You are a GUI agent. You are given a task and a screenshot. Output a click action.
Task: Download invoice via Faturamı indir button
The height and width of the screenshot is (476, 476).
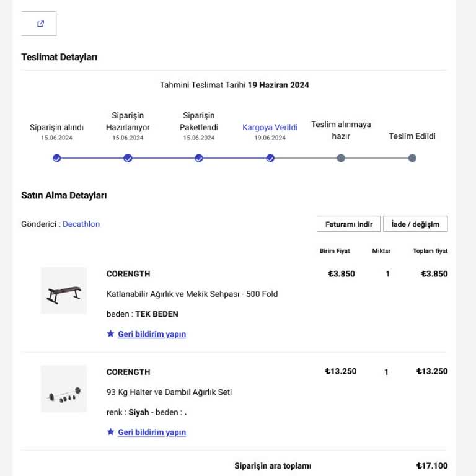point(349,224)
